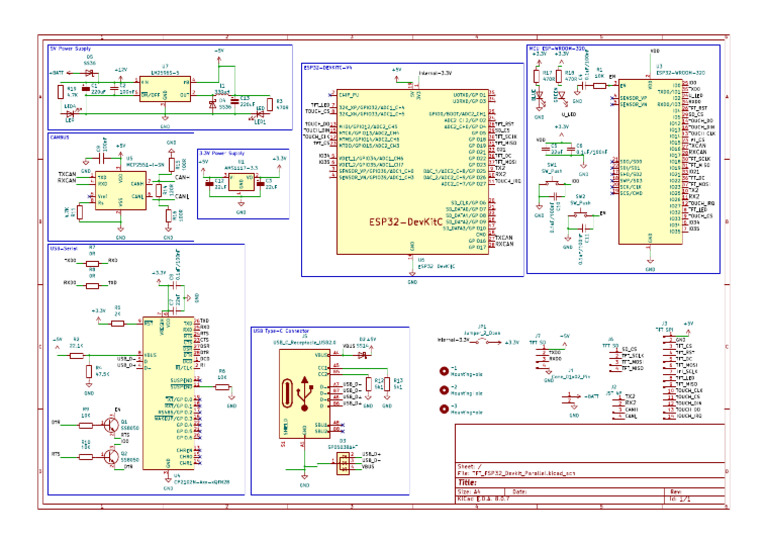Select the R7 0R resistor symbol
This screenshot has height=543, width=768.
(x=92, y=263)
